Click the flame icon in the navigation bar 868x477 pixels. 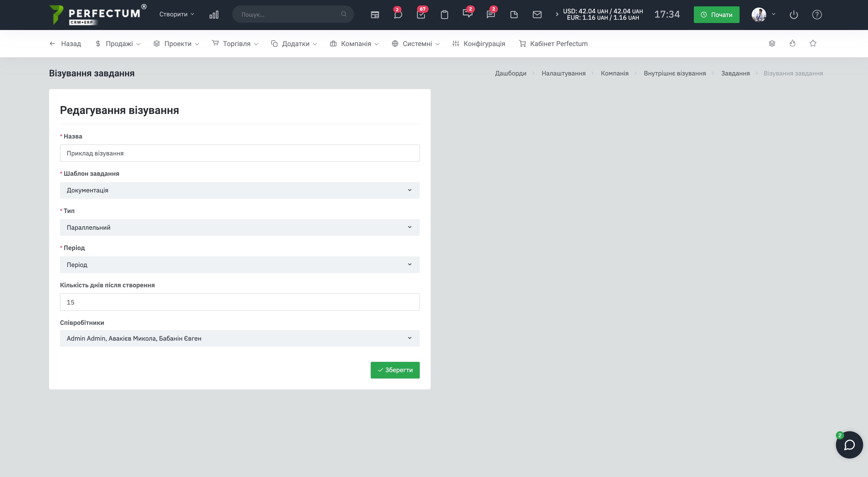[x=792, y=43]
